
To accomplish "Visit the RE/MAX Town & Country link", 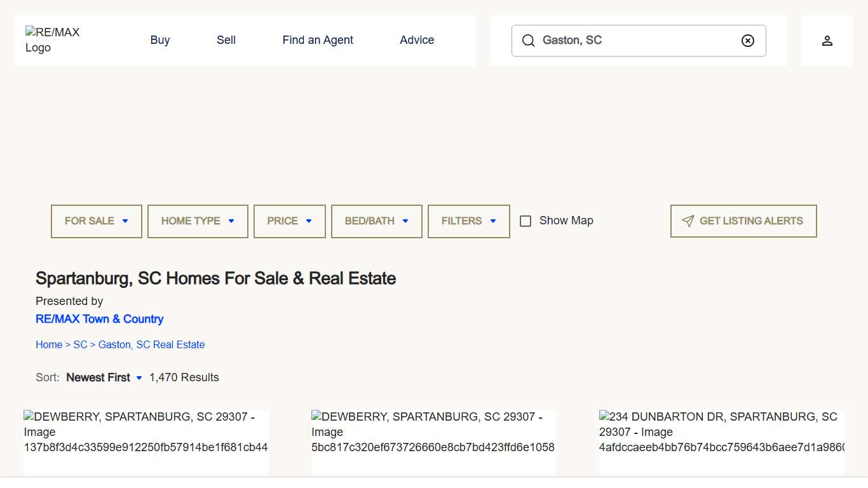I will (100, 319).
